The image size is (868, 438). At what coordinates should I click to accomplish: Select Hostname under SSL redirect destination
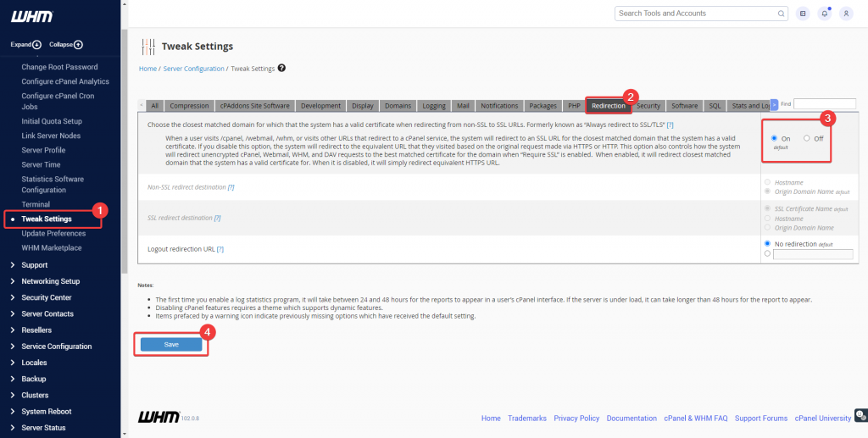pos(767,219)
